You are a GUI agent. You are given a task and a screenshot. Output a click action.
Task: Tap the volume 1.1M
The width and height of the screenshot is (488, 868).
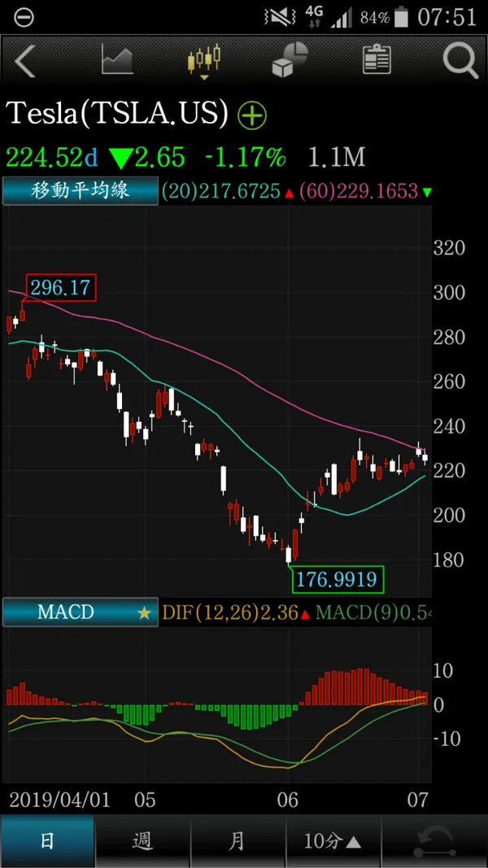pos(337,158)
